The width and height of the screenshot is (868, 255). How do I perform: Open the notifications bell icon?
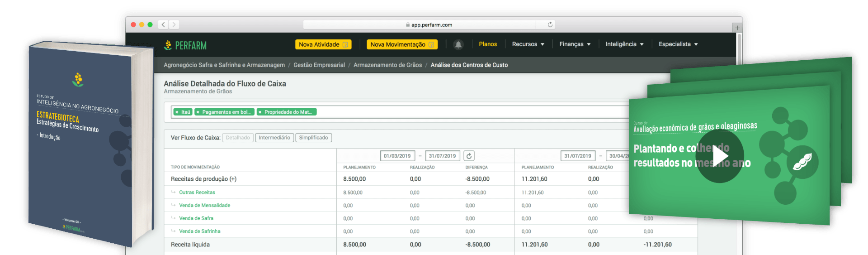[458, 44]
